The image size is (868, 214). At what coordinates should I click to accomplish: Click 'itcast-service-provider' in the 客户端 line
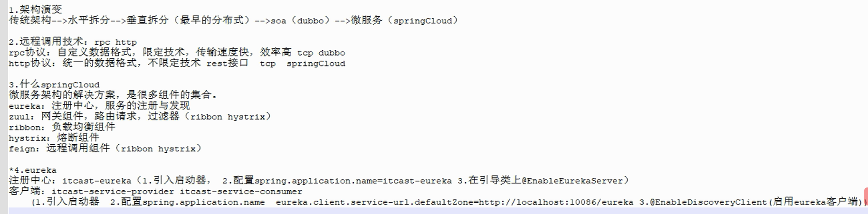(113, 192)
